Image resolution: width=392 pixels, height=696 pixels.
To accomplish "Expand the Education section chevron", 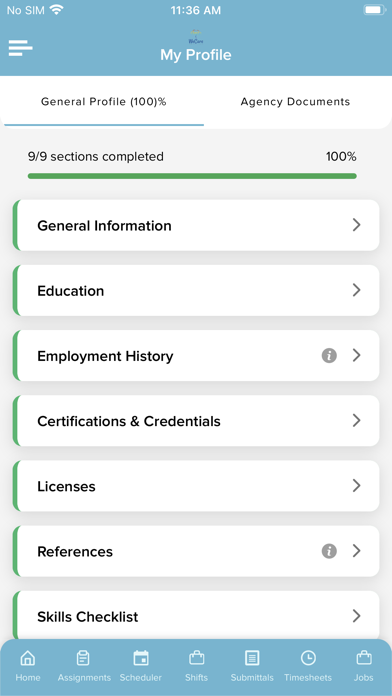I will [x=356, y=290].
